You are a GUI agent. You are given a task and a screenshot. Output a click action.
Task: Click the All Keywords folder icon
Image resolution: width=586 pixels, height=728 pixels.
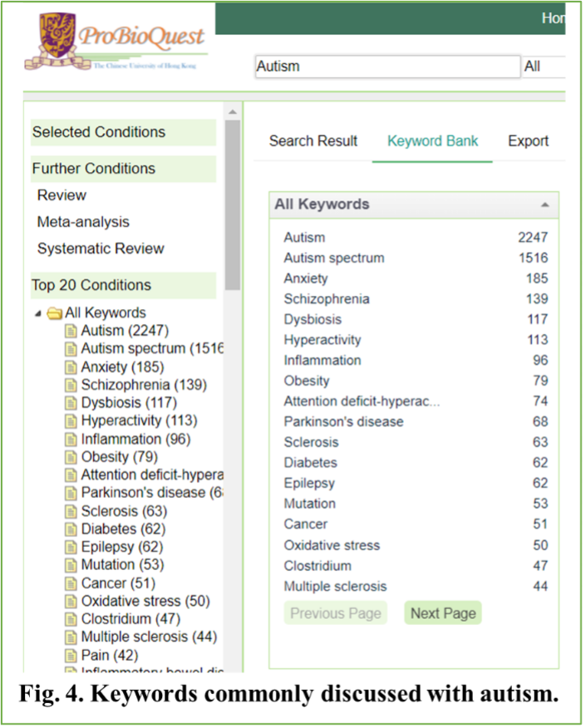click(55, 313)
